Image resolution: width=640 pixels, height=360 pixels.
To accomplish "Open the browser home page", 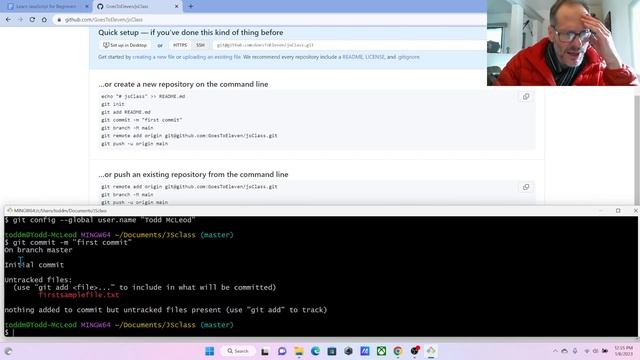I will tap(44, 20).
